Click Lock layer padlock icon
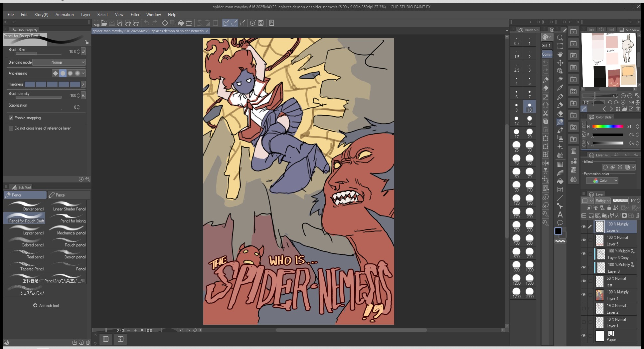Screen dimensions: 644x349 click(609, 208)
